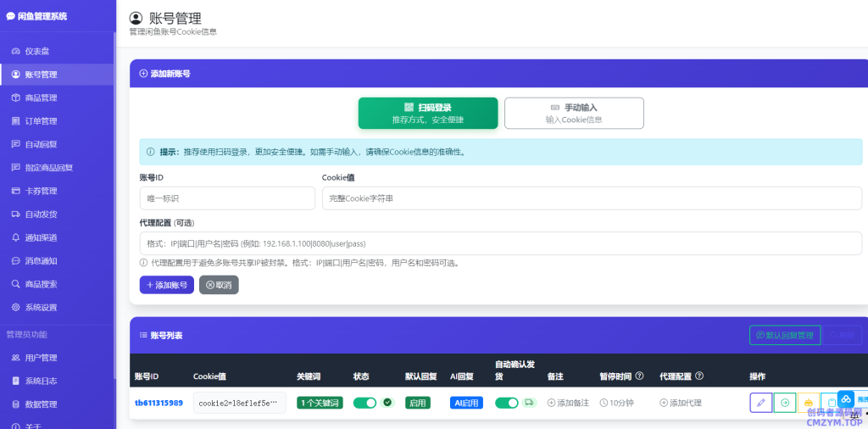Click the Cookie值 input field
Image resolution: width=868 pixels, height=429 pixels.
[x=591, y=198]
